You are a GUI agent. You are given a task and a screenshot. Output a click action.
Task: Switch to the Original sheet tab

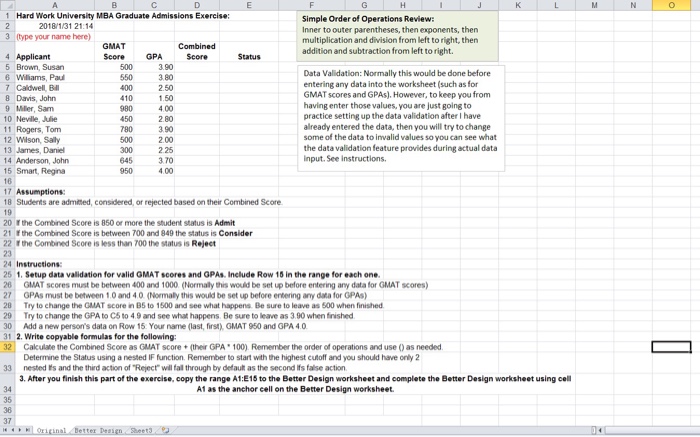click(51, 431)
